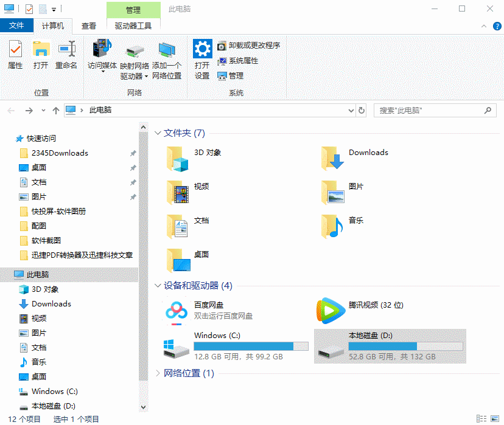
Task: Collapse the 设备和驱动器 (4) section
Action: point(158,285)
